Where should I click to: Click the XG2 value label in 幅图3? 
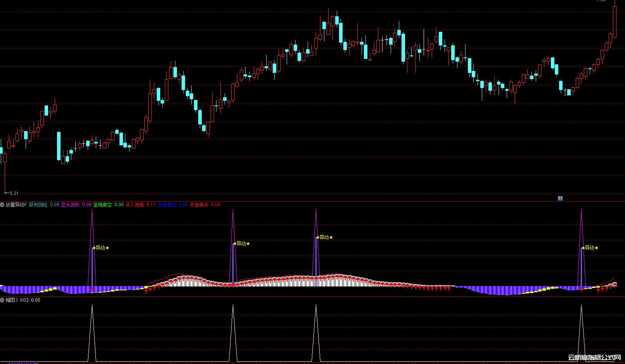[30, 300]
